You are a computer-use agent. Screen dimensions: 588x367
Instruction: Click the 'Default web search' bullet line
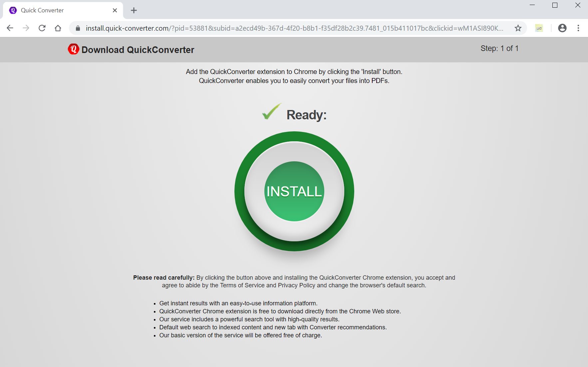click(273, 327)
